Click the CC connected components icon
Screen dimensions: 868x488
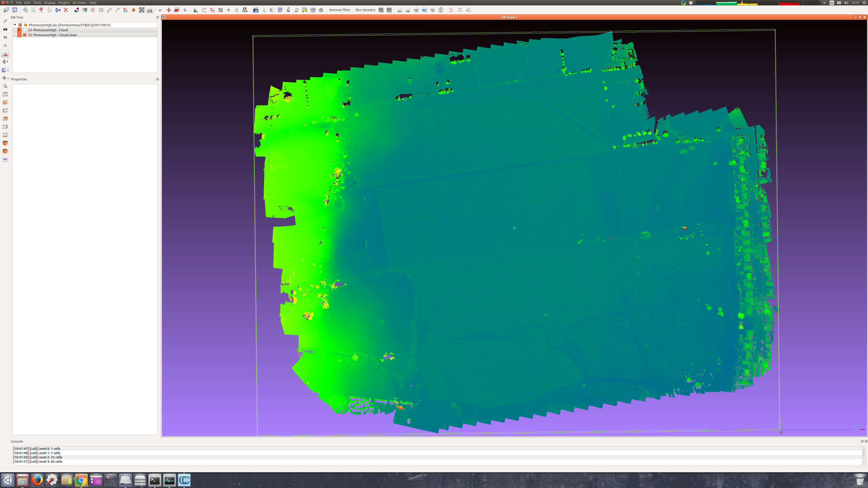click(125, 10)
